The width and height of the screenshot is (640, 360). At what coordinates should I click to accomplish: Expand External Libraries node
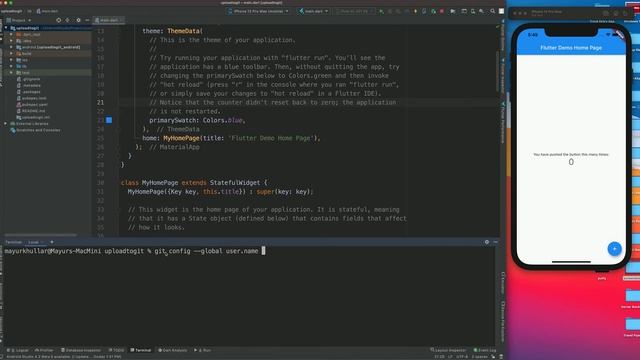[6, 124]
